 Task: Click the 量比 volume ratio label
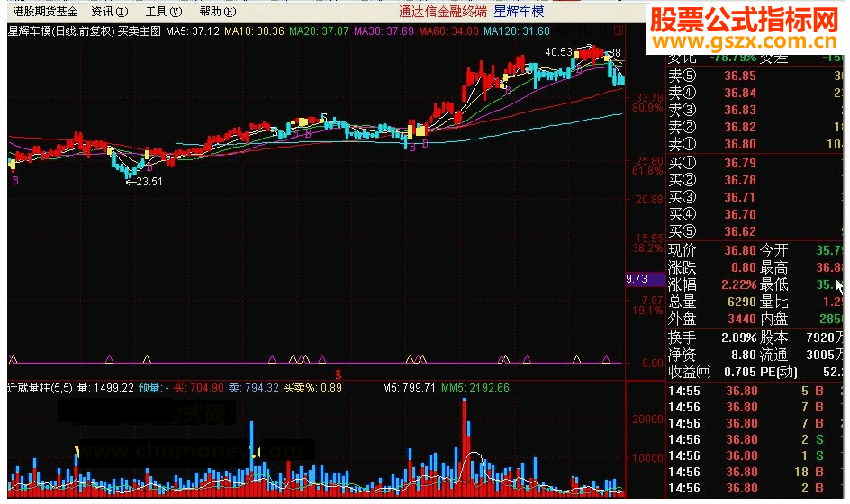coord(774,301)
